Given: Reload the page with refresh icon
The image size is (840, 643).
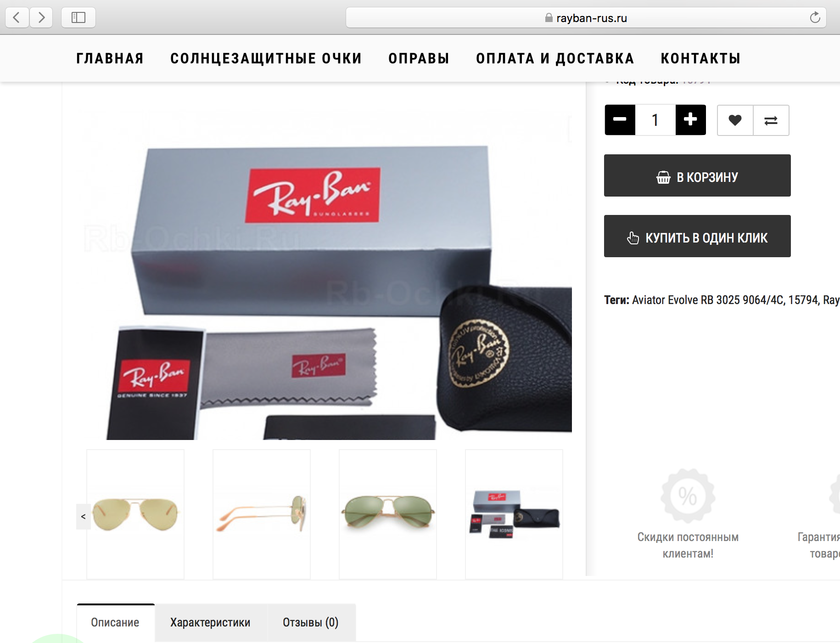Looking at the screenshot, I should click(x=815, y=17).
